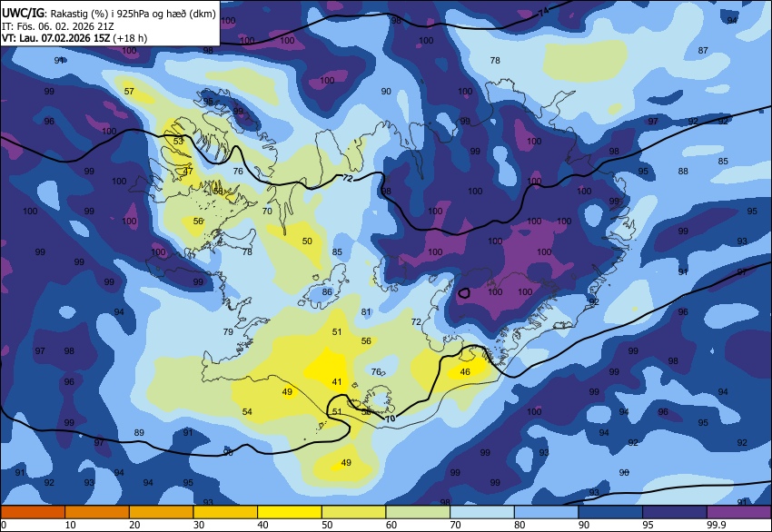Pick the 40–50 bright yellow legend swatch

(x=290, y=512)
